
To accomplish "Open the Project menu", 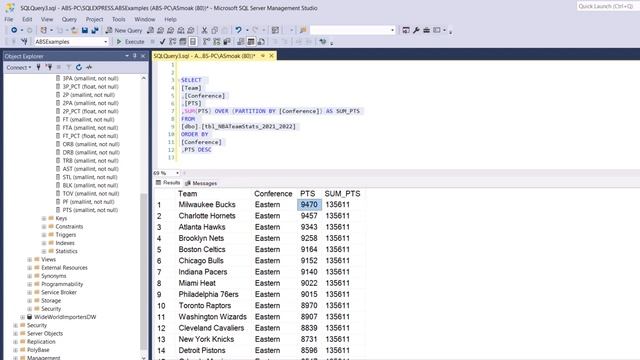I will pos(94,19).
